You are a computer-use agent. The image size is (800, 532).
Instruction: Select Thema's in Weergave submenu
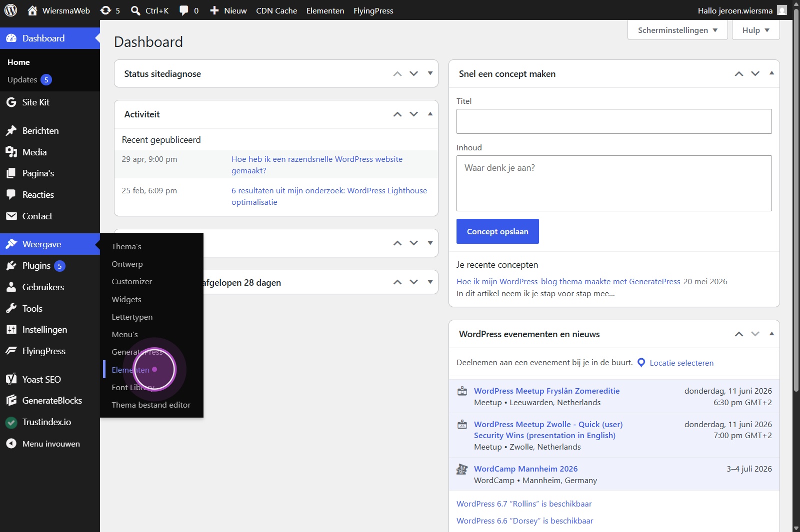pos(126,246)
